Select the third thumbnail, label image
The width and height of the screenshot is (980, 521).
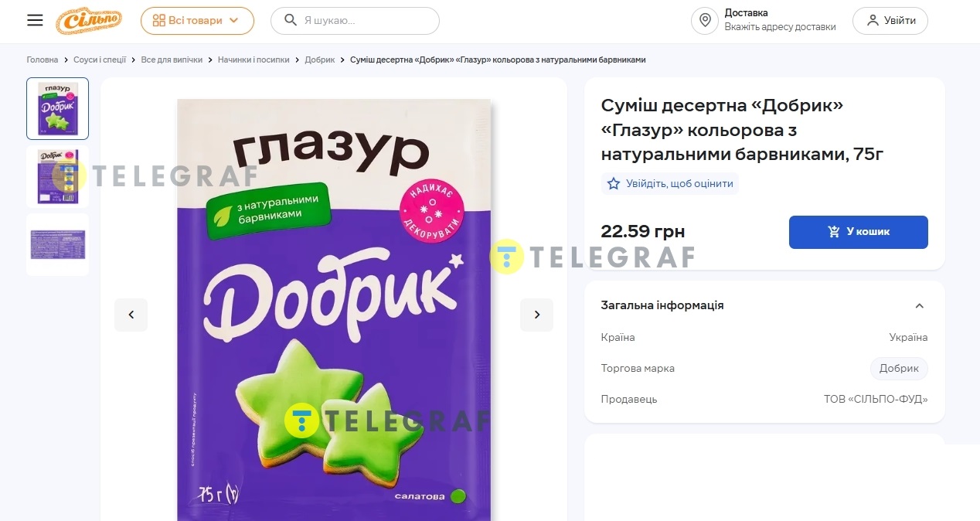(58, 245)
